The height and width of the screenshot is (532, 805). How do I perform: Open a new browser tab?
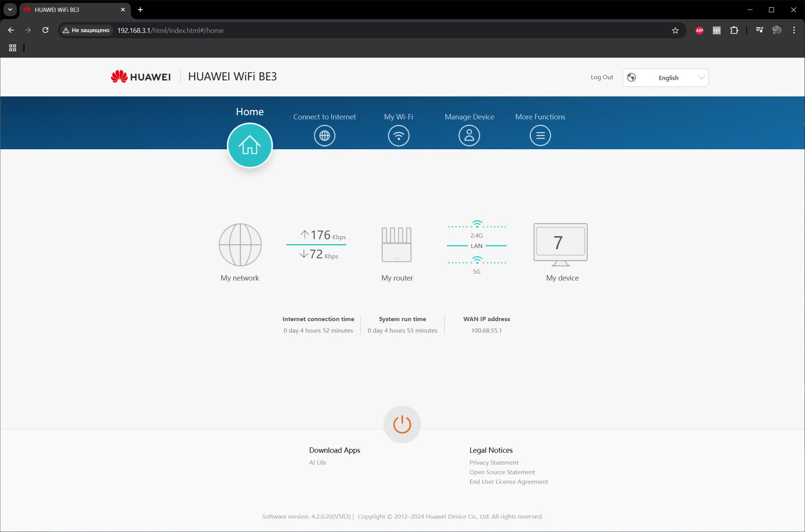click(x=140, y=10)
